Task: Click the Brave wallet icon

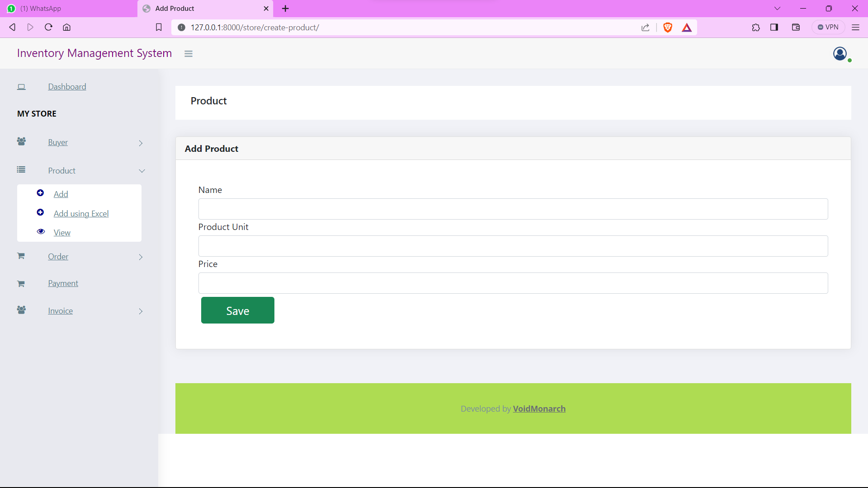Action: pyautogui.click(x=796, y=28)
